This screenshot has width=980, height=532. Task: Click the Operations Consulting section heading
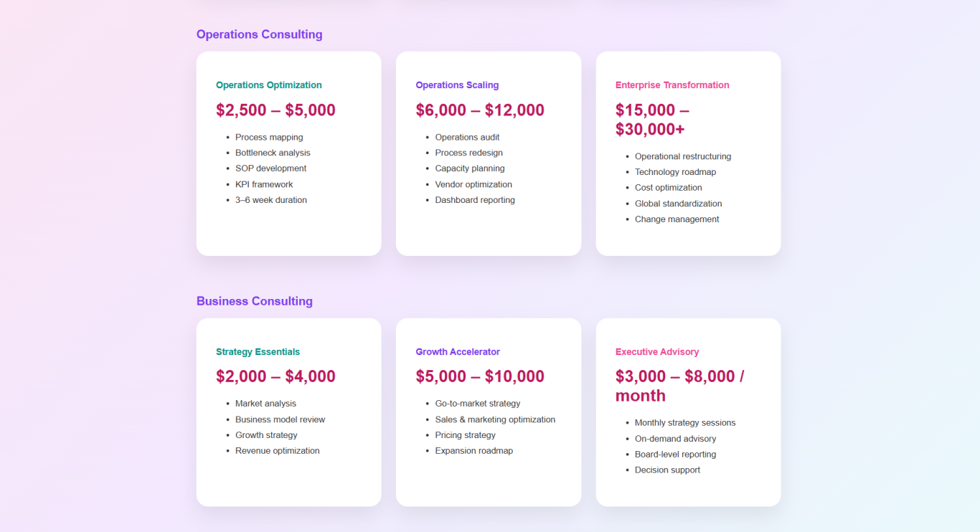click(x=259, y=34)
